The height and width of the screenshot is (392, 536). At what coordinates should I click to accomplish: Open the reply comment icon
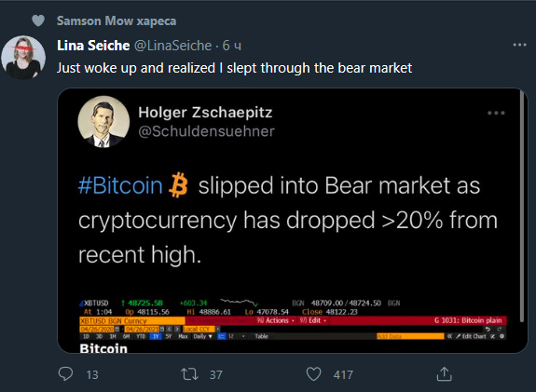(65, 374)
